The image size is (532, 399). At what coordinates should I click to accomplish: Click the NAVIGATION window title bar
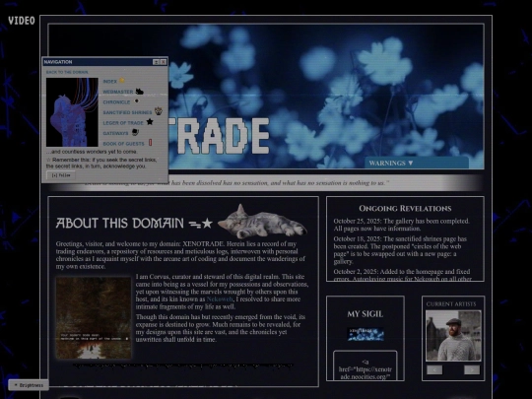click(x=104, y=62)
